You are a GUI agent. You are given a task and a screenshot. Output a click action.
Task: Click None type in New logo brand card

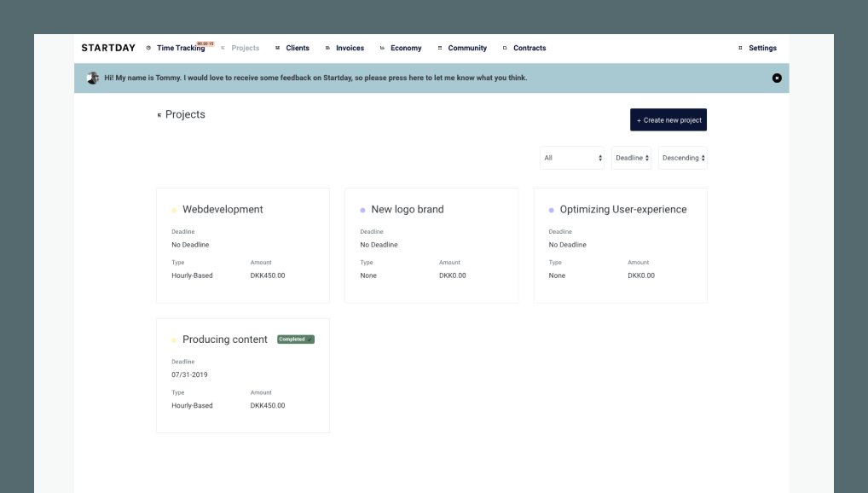click(x=368, y=275)
